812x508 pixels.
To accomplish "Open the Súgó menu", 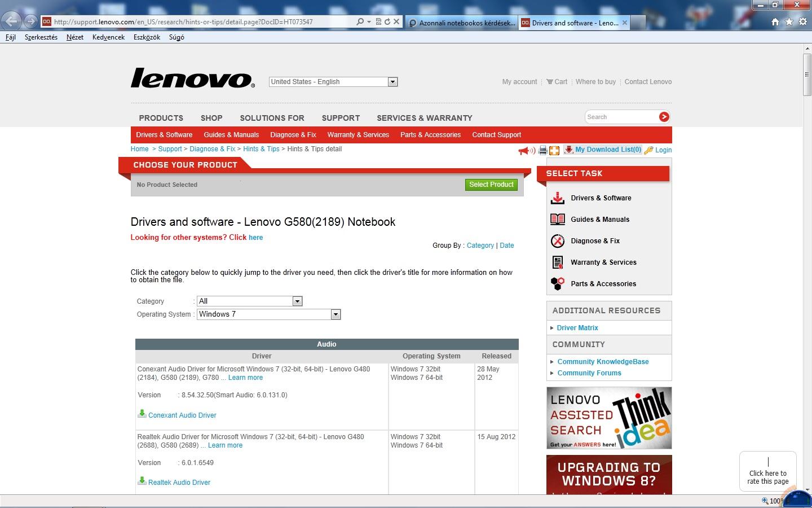I will click(176, 37).
